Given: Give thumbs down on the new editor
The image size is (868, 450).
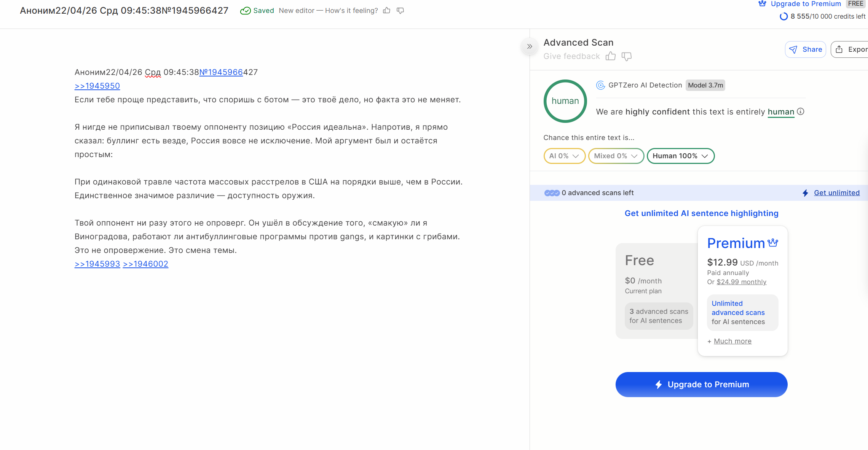Looking at the screenshot, I should [x=400, y=11].
